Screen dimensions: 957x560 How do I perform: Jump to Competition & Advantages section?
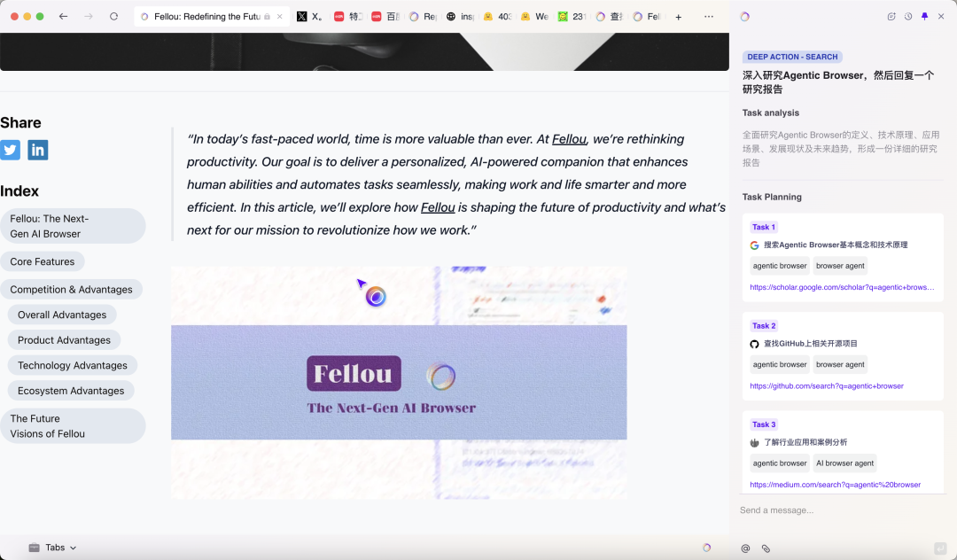(72, 290)
